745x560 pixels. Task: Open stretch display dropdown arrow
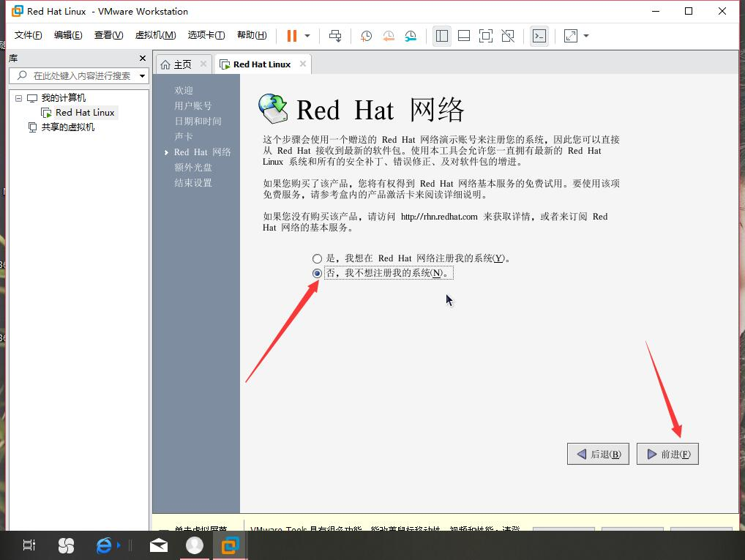click(586, 36)
